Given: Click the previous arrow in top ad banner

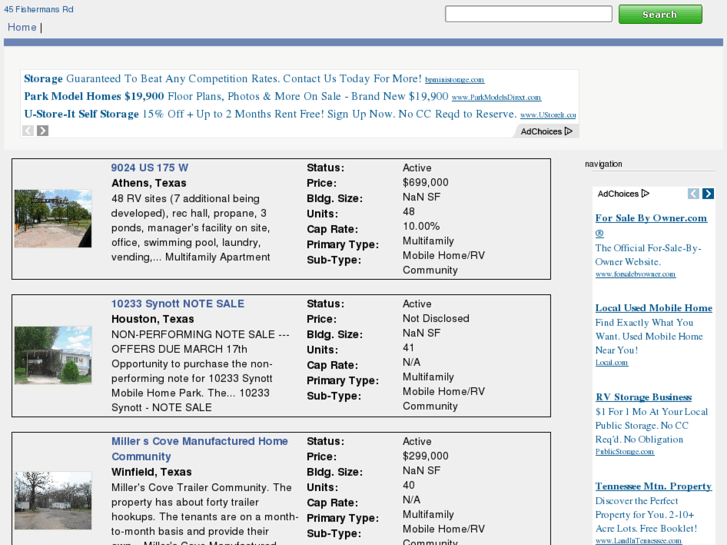Looking at the screenshot, I should tap(28, 131).
